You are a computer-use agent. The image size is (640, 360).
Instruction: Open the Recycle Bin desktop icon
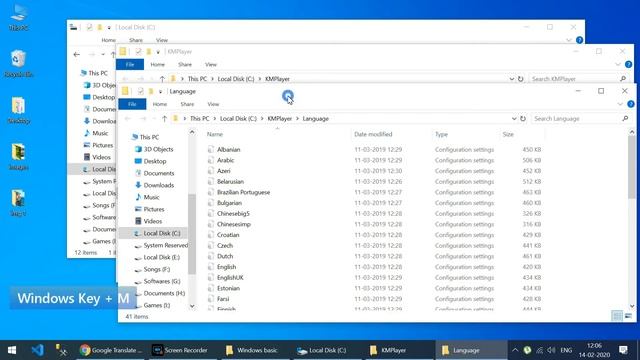click(x=18, y=64)
